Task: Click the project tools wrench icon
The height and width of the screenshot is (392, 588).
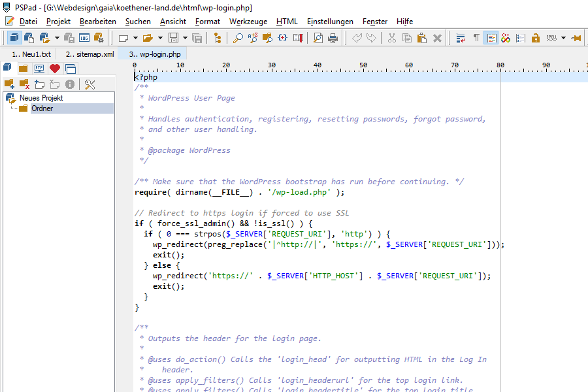Action: (90, 84)
